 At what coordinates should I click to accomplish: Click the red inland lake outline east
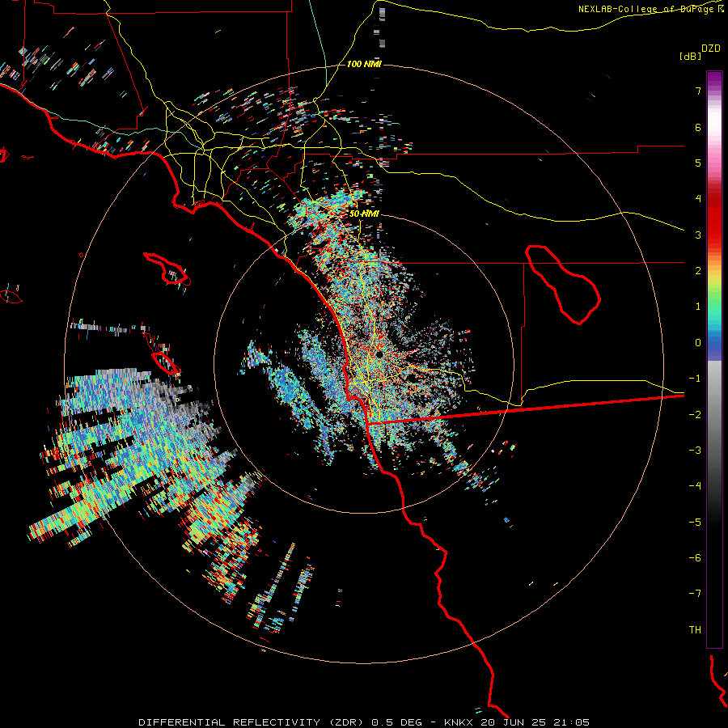point(563,284)
